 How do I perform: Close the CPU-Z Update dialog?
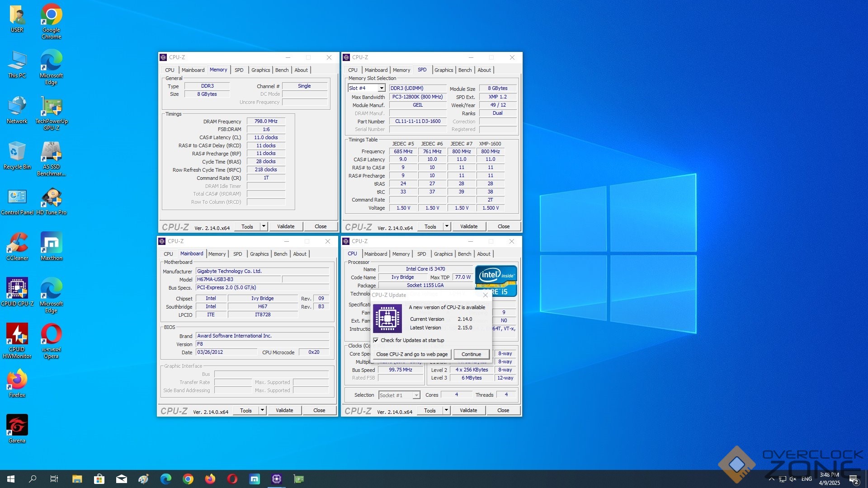485,295
